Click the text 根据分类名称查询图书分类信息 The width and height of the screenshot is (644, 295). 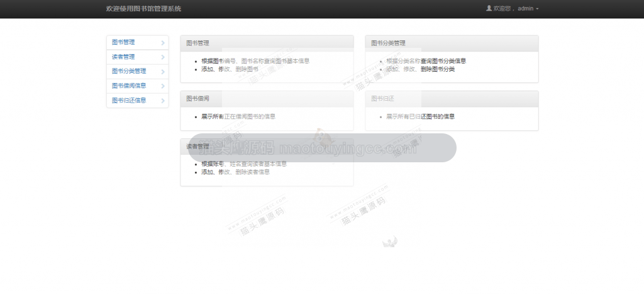click(426, 61)
